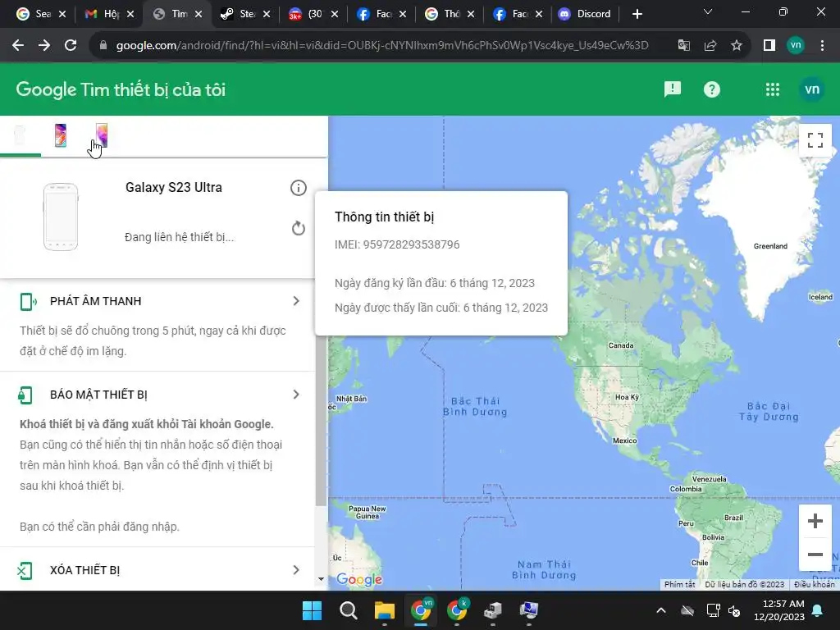Click the share page icon
The height and width of the screenshot is (630, 840).
pos(710,46)
